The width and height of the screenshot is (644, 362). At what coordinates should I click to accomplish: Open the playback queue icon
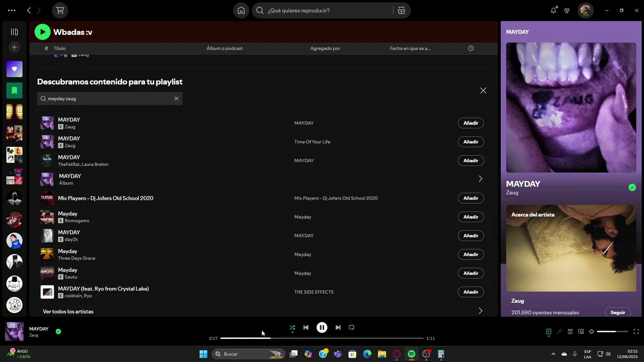click(x=570, y=331)
